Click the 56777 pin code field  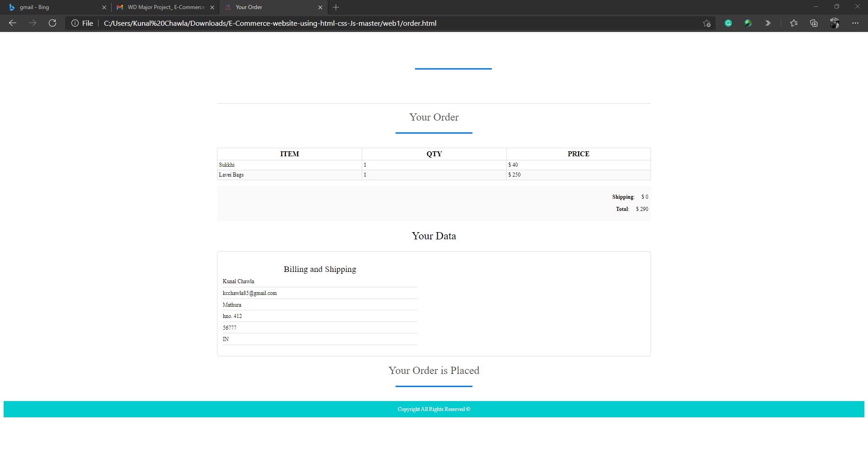pos(319,327)
